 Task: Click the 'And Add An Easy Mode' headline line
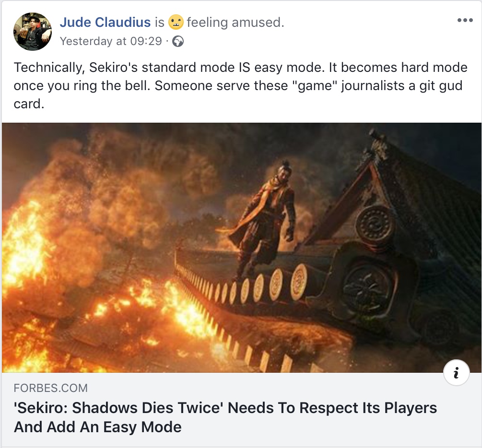point(98,427)
